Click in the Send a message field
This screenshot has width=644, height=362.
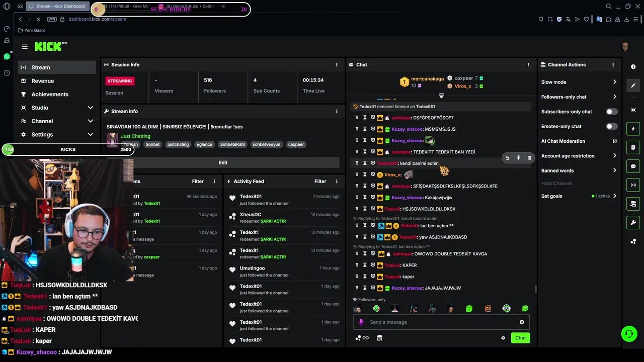(441, 322)
